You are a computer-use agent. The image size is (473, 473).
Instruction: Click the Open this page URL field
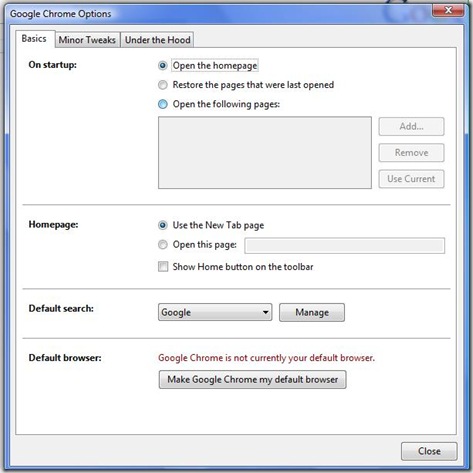click(345, 246)
